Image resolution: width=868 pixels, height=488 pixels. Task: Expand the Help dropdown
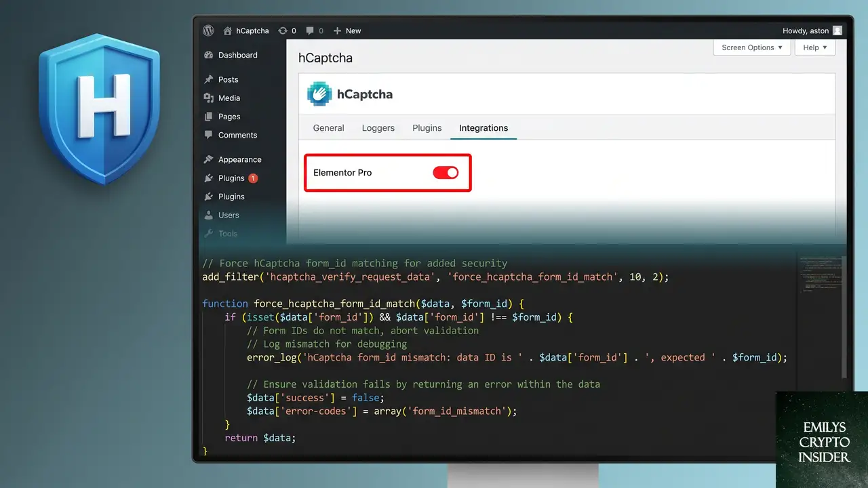[815, 47]
